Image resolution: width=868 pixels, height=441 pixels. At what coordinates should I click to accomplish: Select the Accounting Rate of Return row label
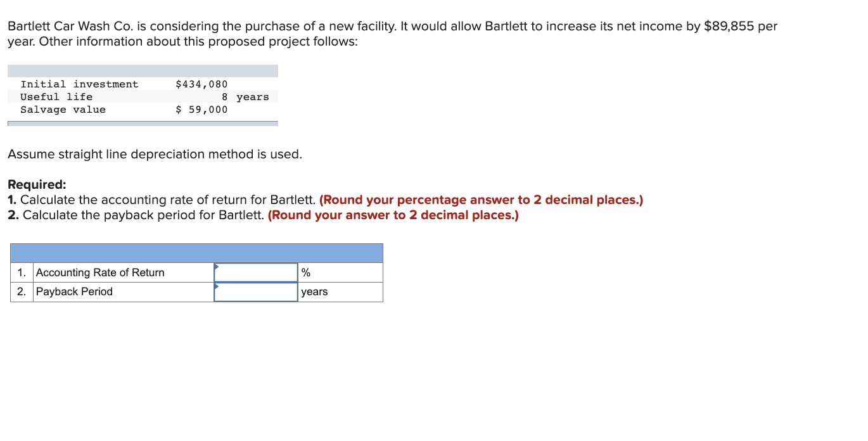click(100, 272)
